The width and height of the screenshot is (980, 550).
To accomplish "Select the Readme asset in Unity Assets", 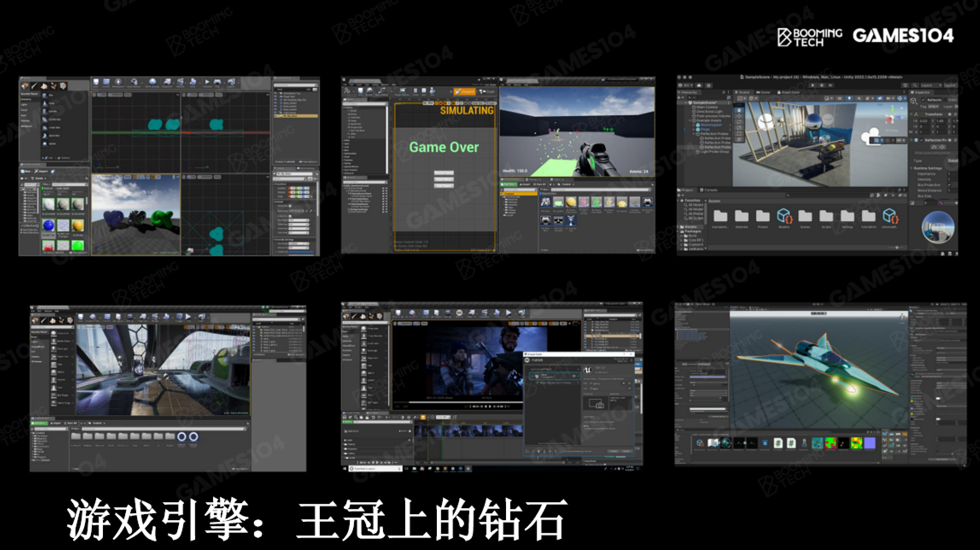I will click(x=784, y=216).
